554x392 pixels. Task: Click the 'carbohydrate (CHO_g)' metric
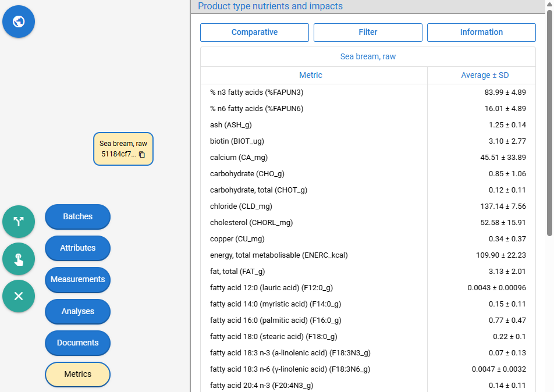pyautogui.click(x=247, y=173)
